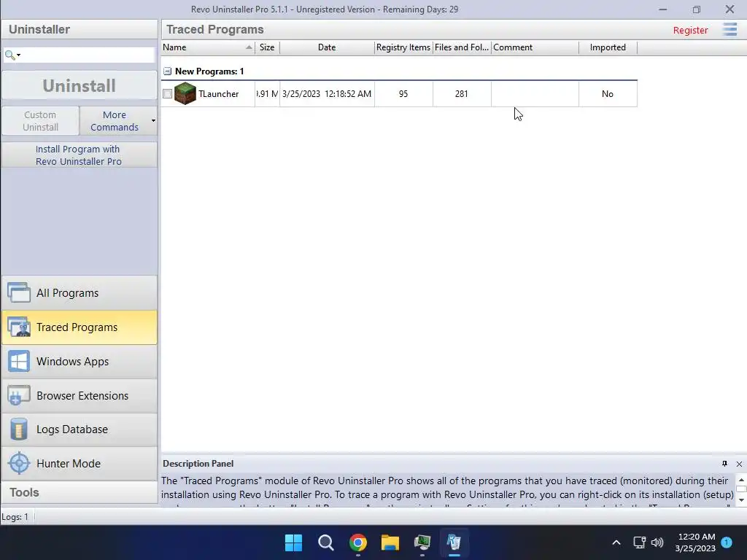This screenshot has width=747, height=560.
Task: Close the Description Panel
Action: (x=740, y=464)
